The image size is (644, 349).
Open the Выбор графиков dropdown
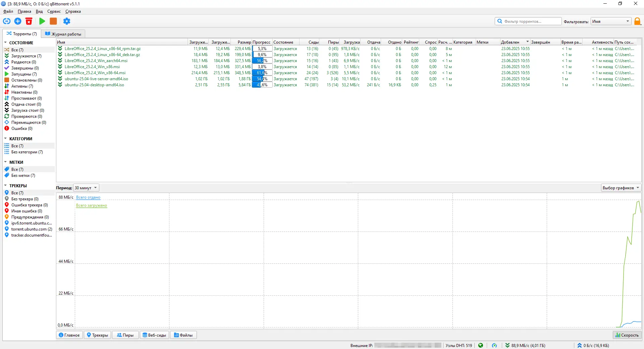pos(621,188)
